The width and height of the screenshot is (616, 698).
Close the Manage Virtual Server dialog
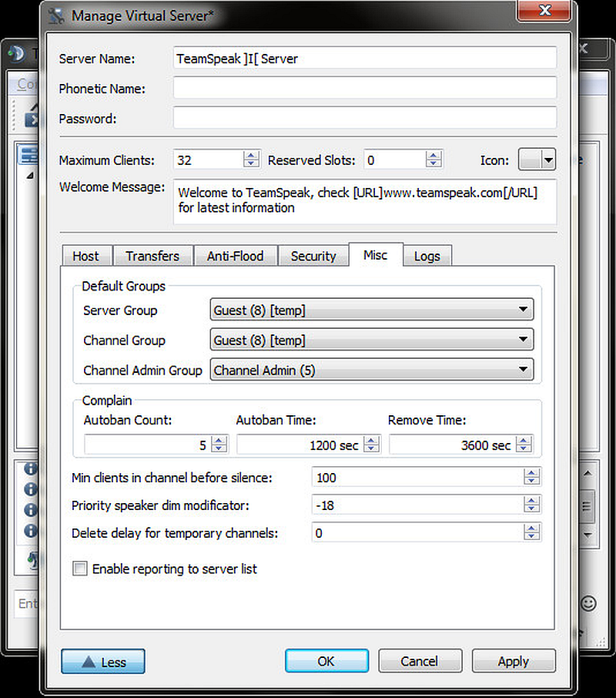544,10
